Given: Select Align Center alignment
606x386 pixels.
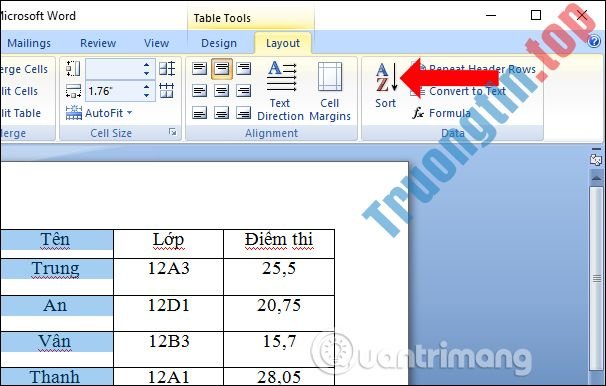Looking at the screenshot, I should [221, 91].
